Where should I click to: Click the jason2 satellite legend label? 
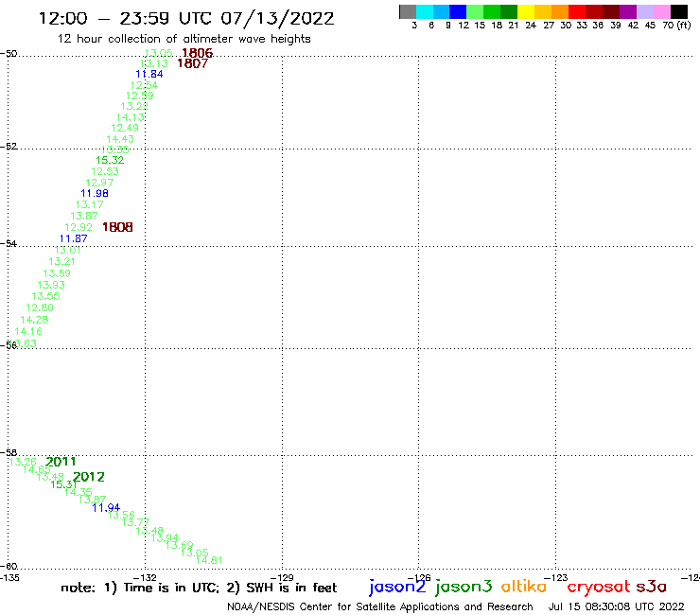click(x=397, y=587)
